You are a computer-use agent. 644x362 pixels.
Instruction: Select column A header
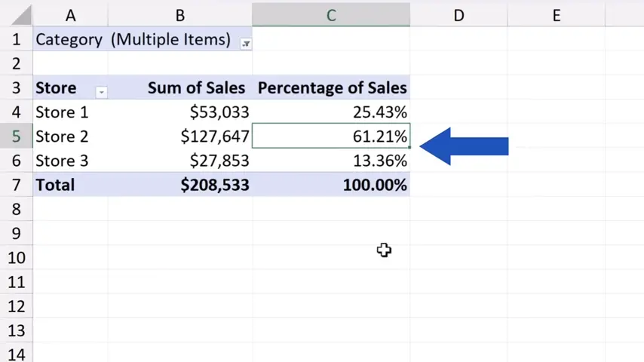click(70, 15)
